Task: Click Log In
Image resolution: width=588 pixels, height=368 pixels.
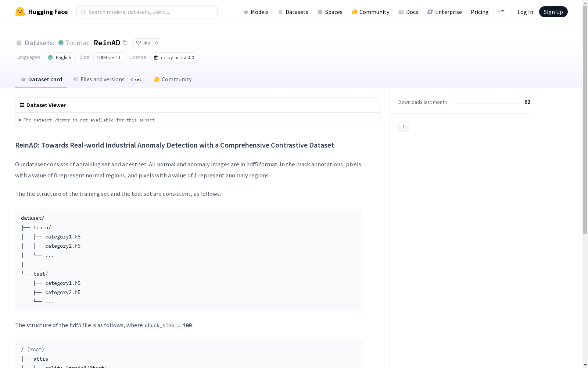Action: (x=525, y=12)
